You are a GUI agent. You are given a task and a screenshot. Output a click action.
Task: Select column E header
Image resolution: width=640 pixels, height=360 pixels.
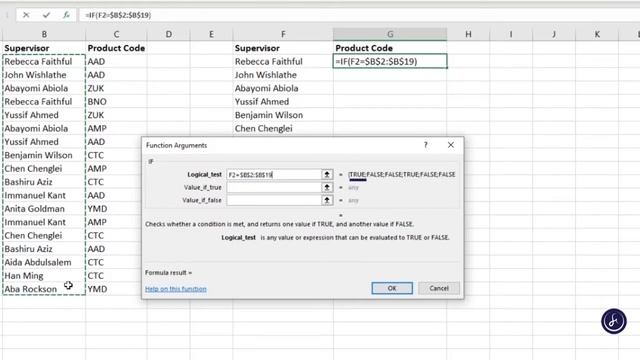click(x=211, y=34)
